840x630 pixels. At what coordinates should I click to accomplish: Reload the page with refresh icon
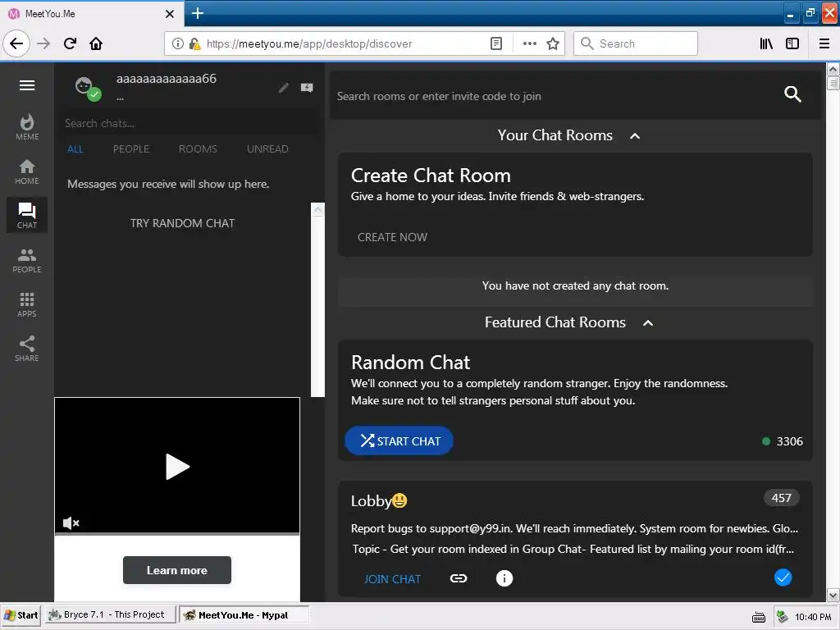pyautogui.click(x=70, y=43)
